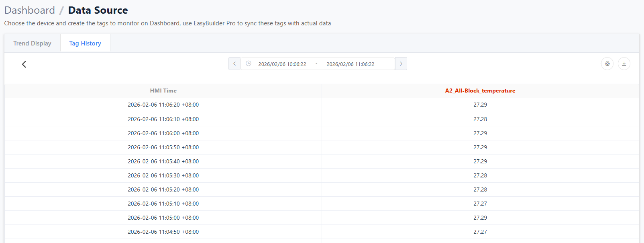Screen dimensions: 644x243
Task: Download the tag history data
Action: point(624,64)
